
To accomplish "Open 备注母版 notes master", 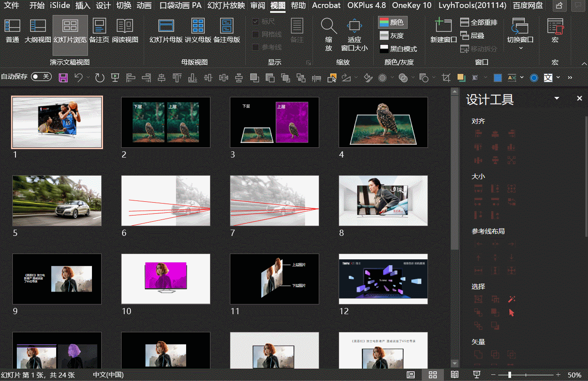I will [227, 31].
